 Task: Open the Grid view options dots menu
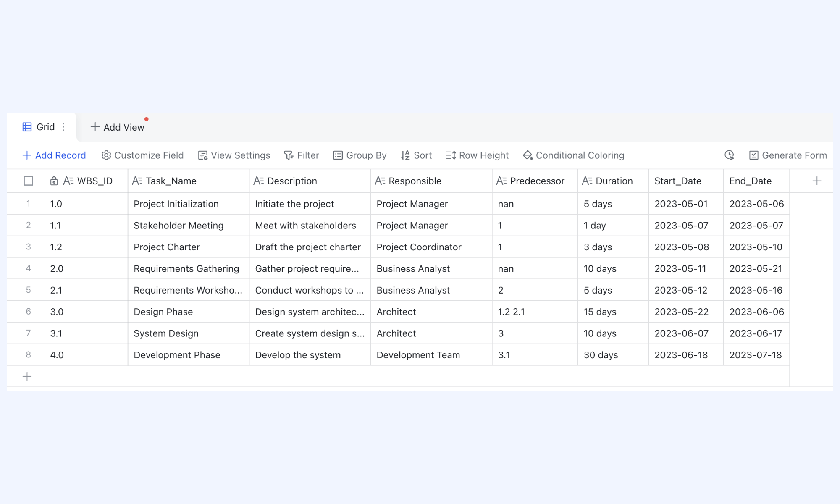63,127
